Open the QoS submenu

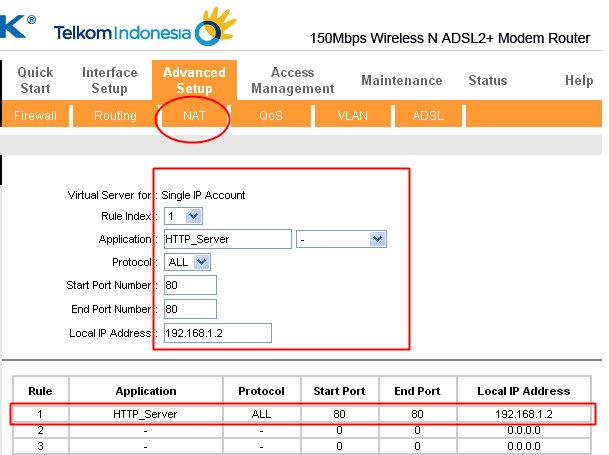[271, 116]
